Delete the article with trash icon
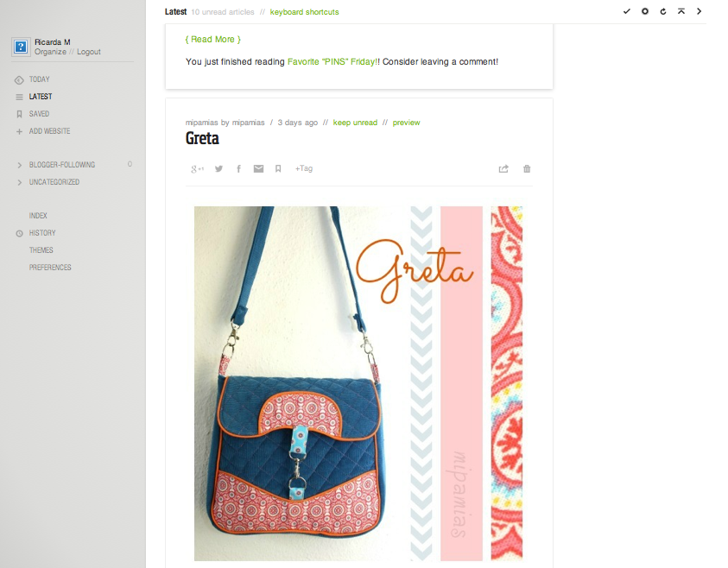Image resolution: width=728 pixels, height=568 pixels. pos(527,169)
